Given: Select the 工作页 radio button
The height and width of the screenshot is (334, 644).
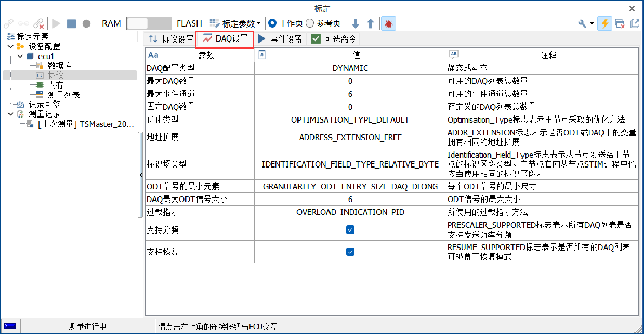Looking at the screenshot, I should pos(272,23).
